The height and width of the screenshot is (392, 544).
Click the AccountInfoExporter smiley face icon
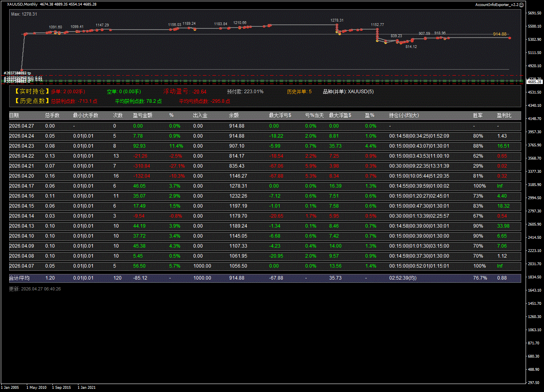(x=521, y=4)
